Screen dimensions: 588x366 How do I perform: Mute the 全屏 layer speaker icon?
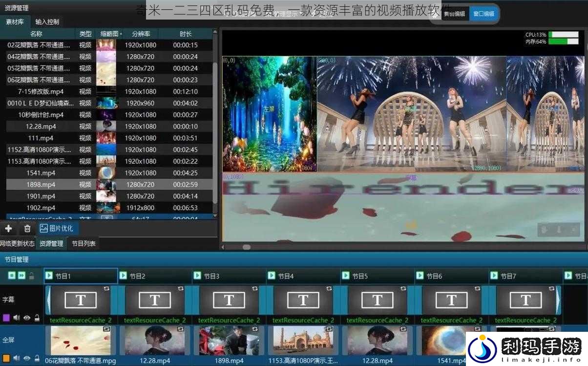pyautogui.click(x=16, y=358)
